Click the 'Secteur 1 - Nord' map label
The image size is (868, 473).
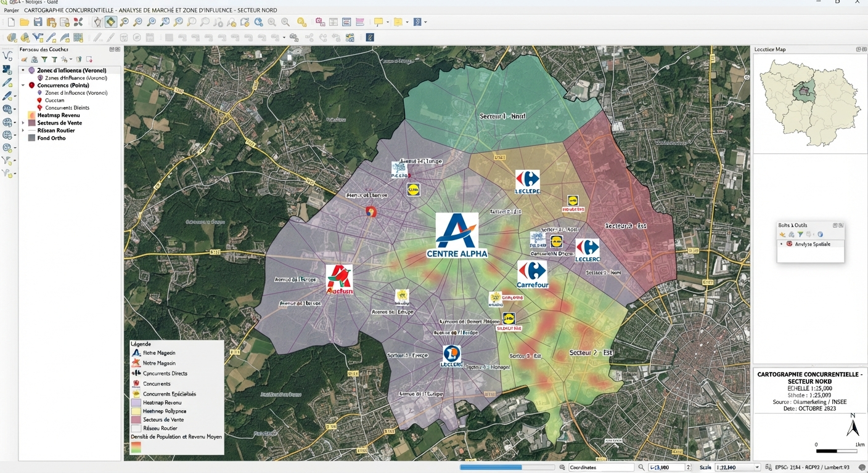pos(502,116)
